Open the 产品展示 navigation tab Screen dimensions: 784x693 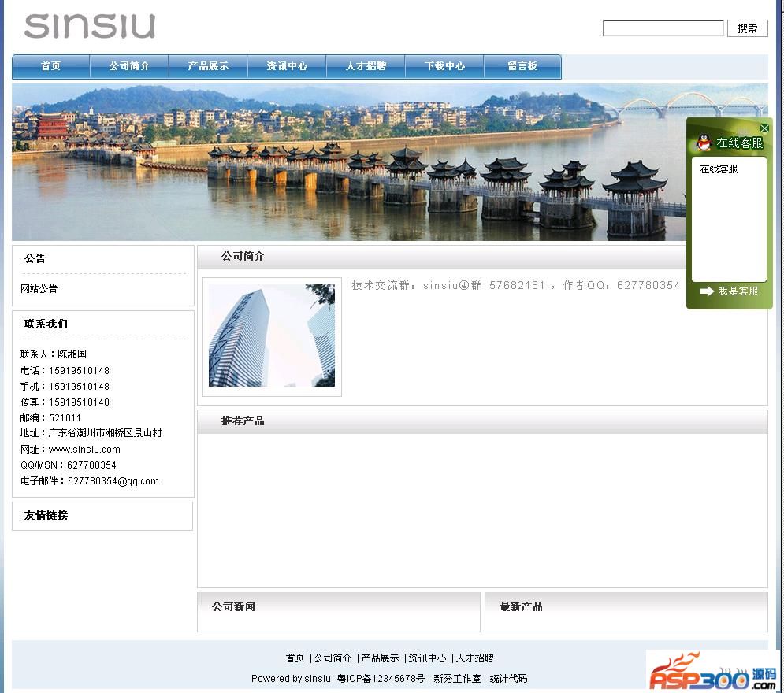tap(208, 66)
